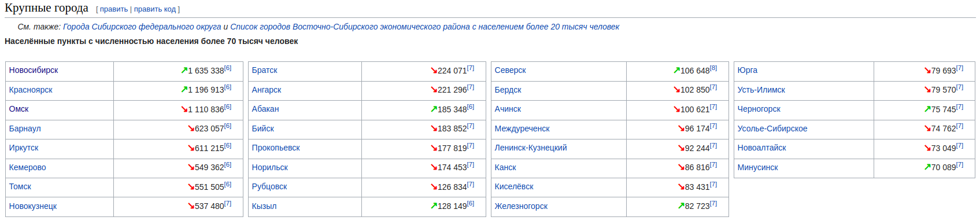Click the green arrow next to Кызыл population

click(434, 206)
